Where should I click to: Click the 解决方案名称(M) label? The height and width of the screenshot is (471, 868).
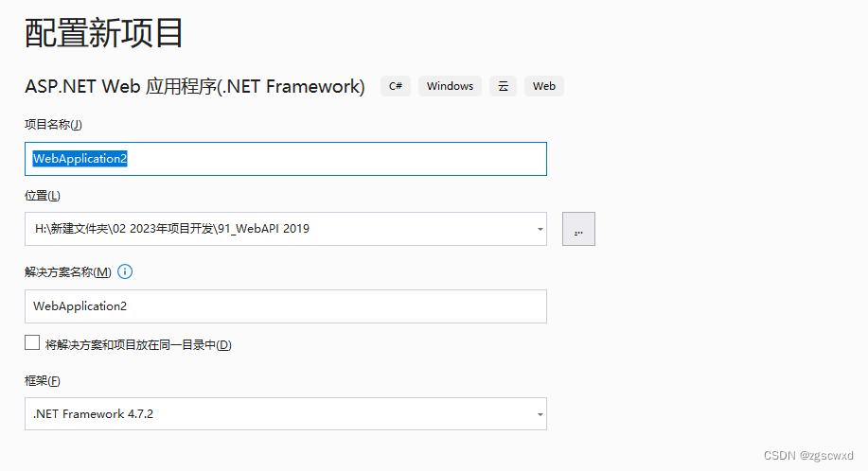tap(67, 272)
